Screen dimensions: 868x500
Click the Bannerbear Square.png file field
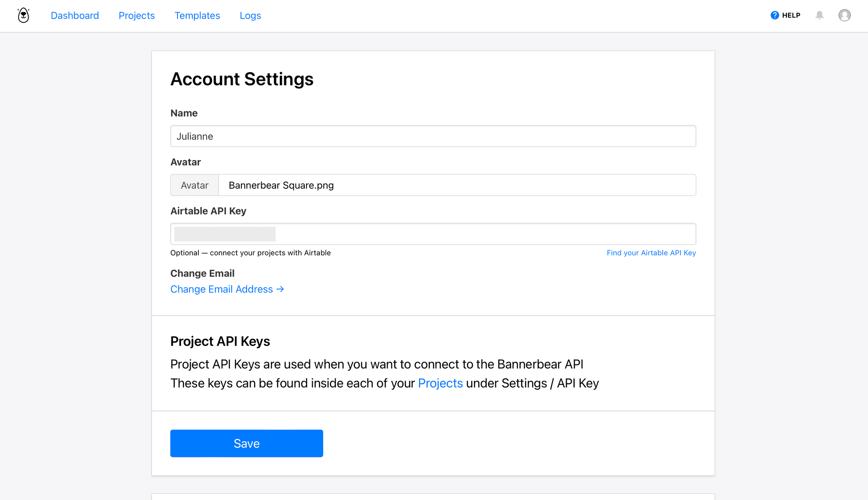pyautogui.click(x=457, y=185)
